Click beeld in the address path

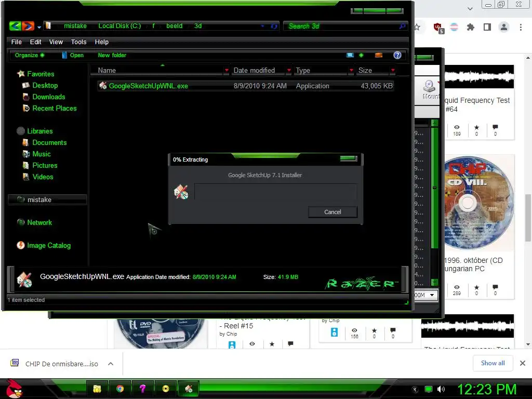coord(175,26)
